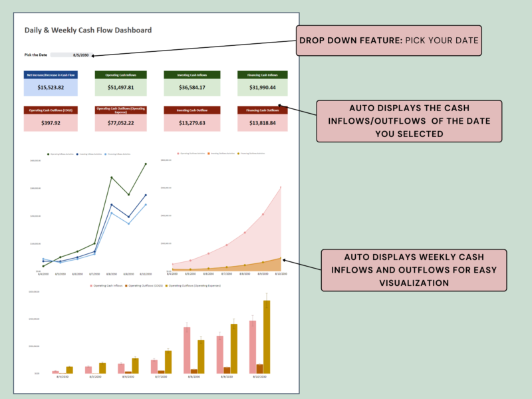Click the tallest gold bar at 8/10/2030
Screen dimensions: 532x399
[x=267, y=337]
